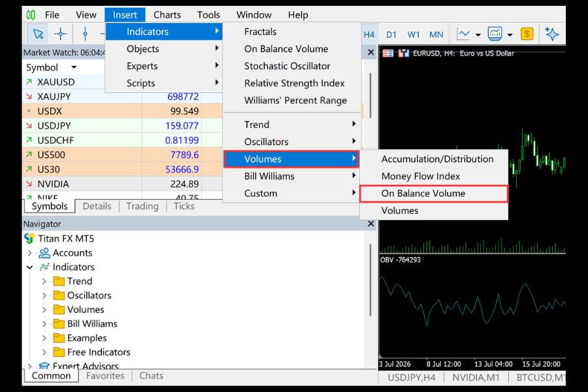Expand the Free Indicators folder
588x392 pixels.
point(44,352)
